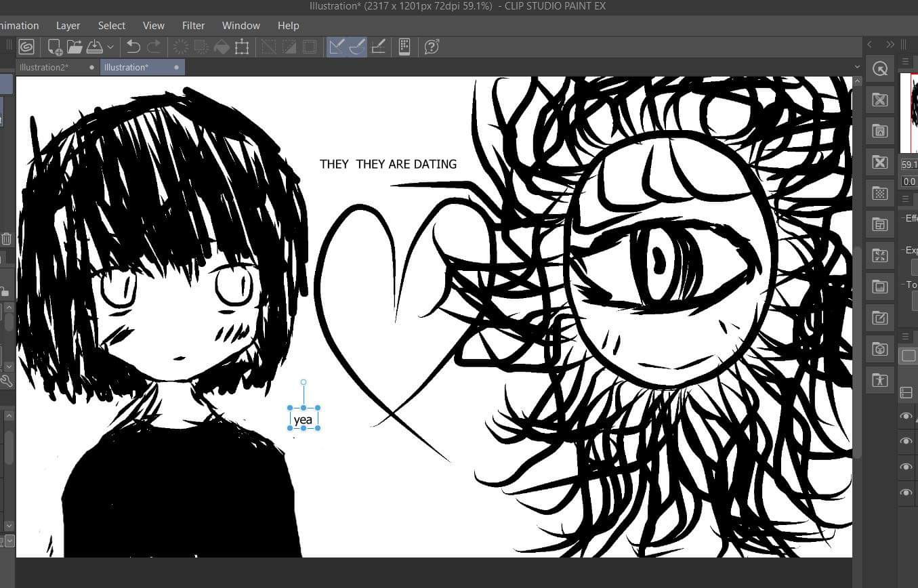Expand the collapsed panel dock double-chevron

click(x=890, y=44)
